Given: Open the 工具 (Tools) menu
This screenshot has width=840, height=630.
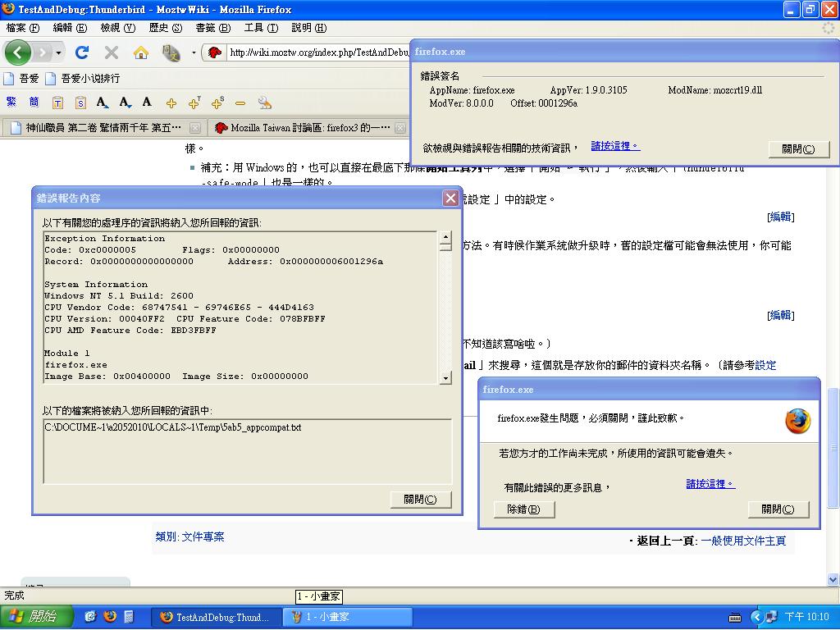Looking at the screenshot, I should pos(259,28).
